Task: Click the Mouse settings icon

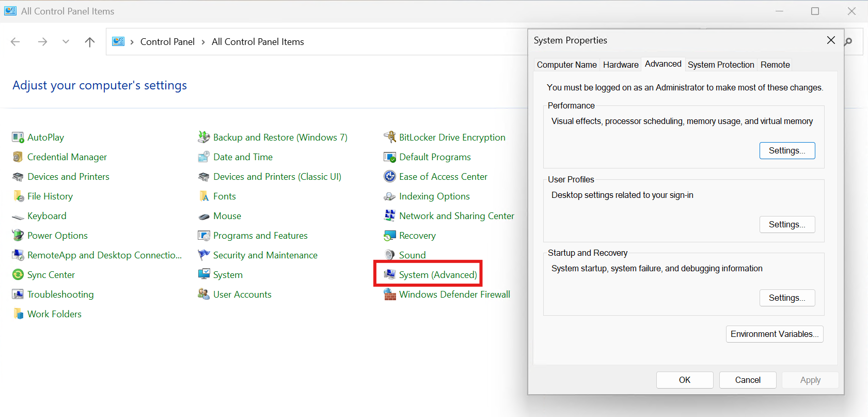Action: tap(204, 216)
